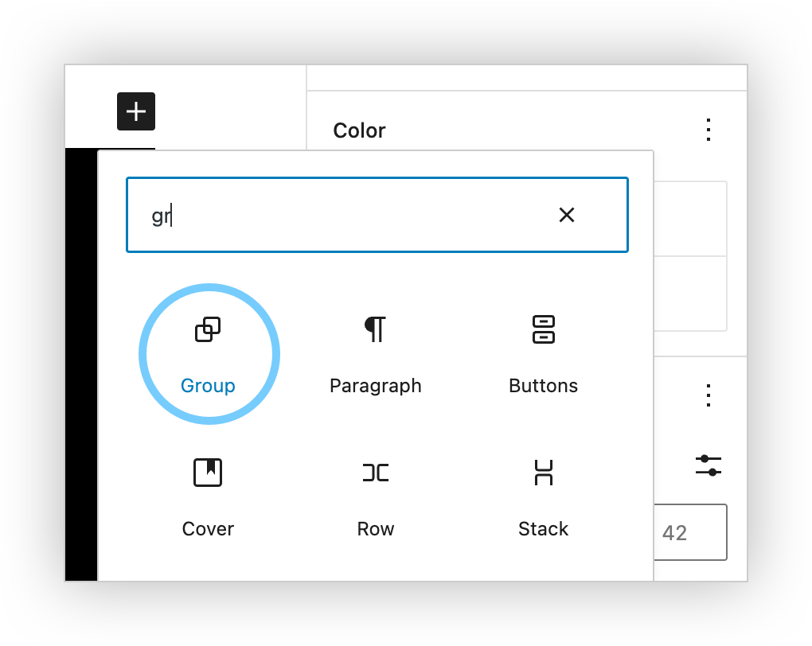Viewport: 812px width, 646px height.
Task: Click the block search field containing "gr"
Action: 334,215
